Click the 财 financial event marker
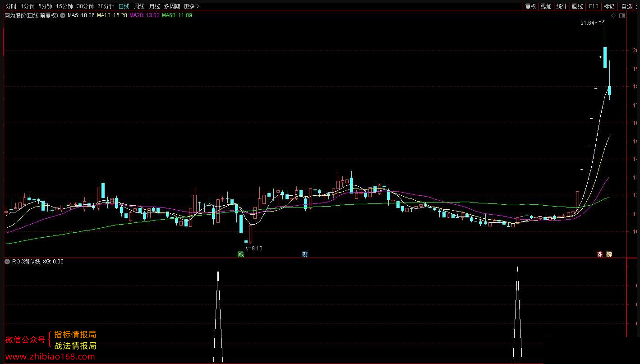This screenshot has height=364, width=640. click(x=305, y=254)
